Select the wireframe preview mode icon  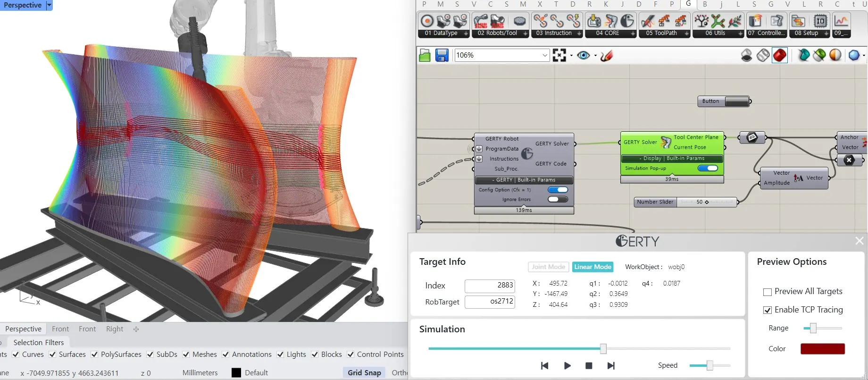tap(763, 55)
